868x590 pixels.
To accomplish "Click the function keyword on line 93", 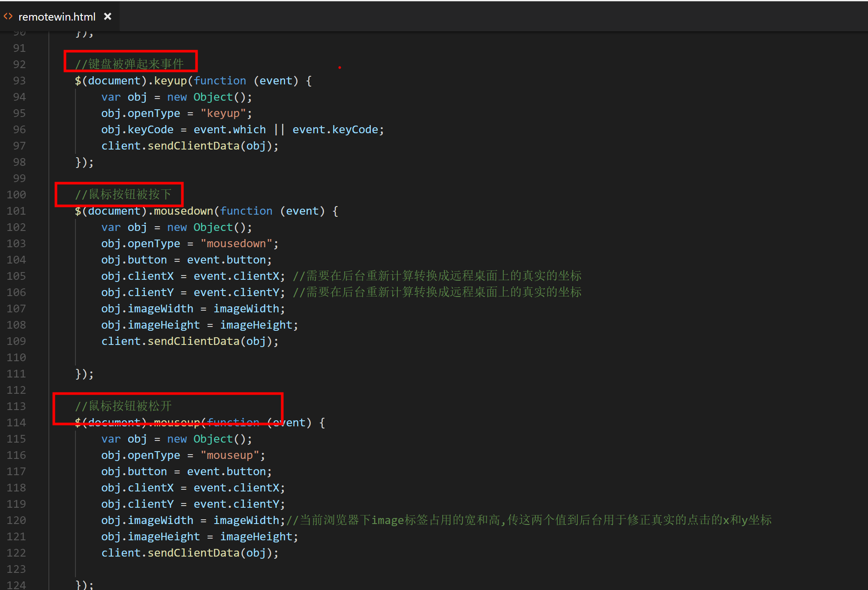I will (x=220, y=81).
